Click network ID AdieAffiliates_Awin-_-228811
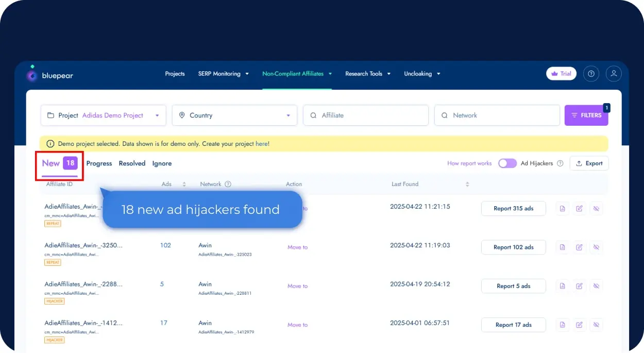Screen dimensions: 644x353 (225, 293)
